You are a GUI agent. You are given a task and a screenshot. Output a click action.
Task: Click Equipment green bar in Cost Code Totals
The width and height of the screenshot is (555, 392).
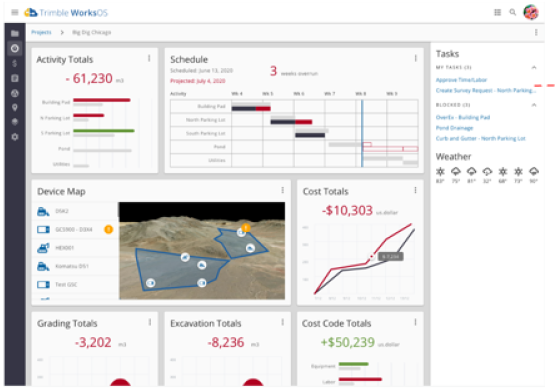353,364
